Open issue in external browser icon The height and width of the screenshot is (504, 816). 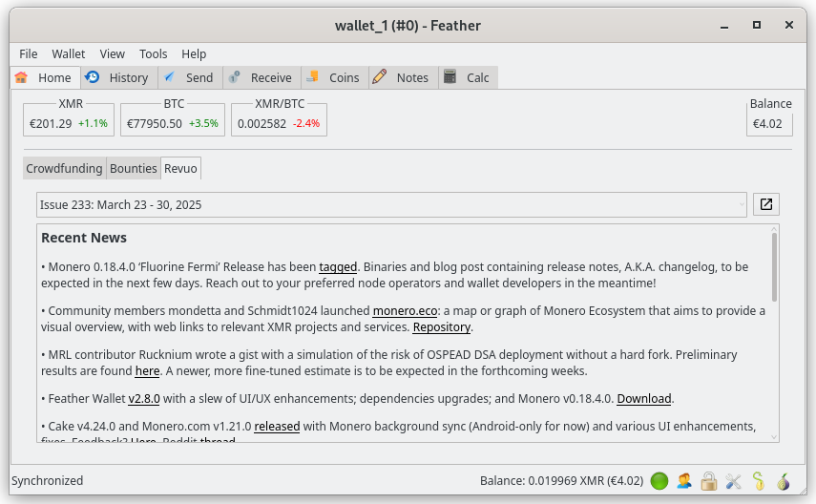pos(766,204)
